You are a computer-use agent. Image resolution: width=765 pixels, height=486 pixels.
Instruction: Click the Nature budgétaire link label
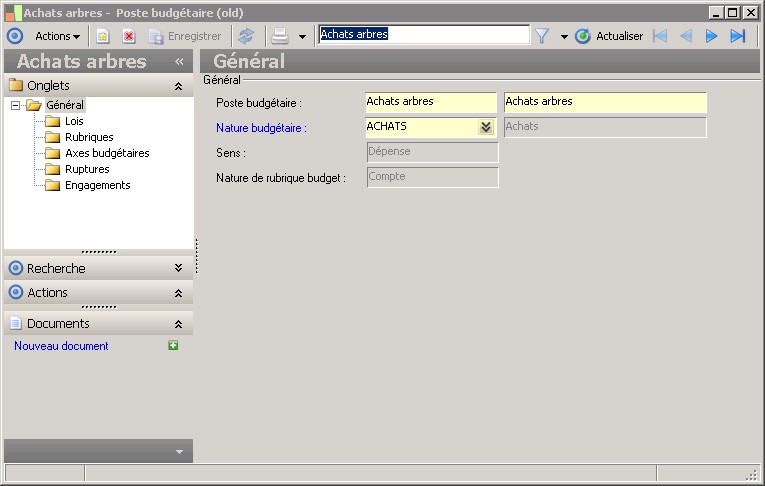(262, 128)
